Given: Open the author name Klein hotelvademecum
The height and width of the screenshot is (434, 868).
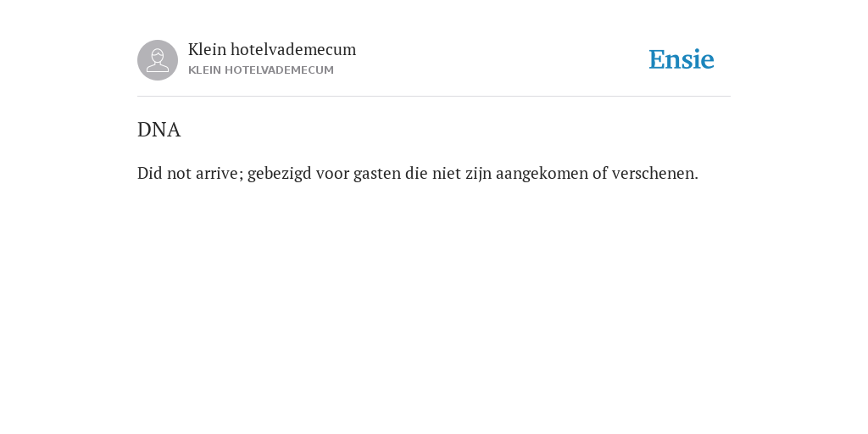Looking at the screenshot, I should point(272,50).
